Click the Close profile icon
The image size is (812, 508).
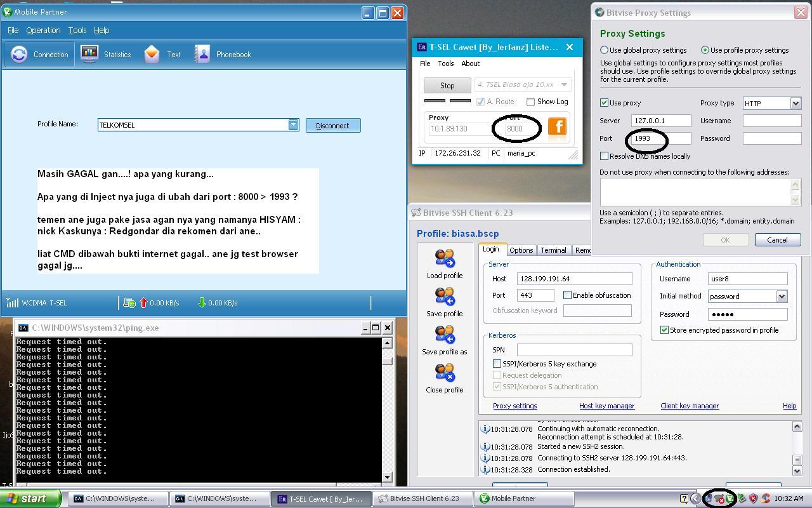point(444,373)
